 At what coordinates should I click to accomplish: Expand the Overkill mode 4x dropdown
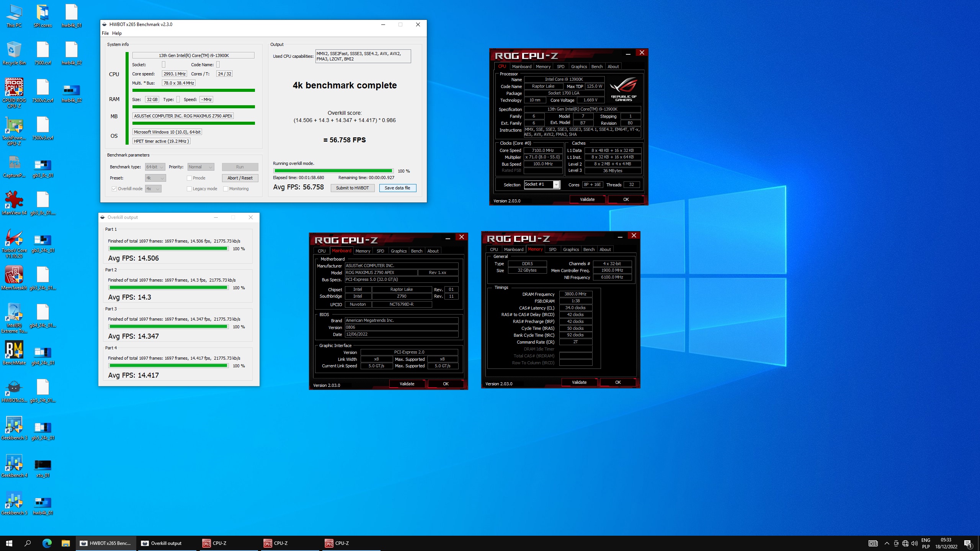click(153, 189)
